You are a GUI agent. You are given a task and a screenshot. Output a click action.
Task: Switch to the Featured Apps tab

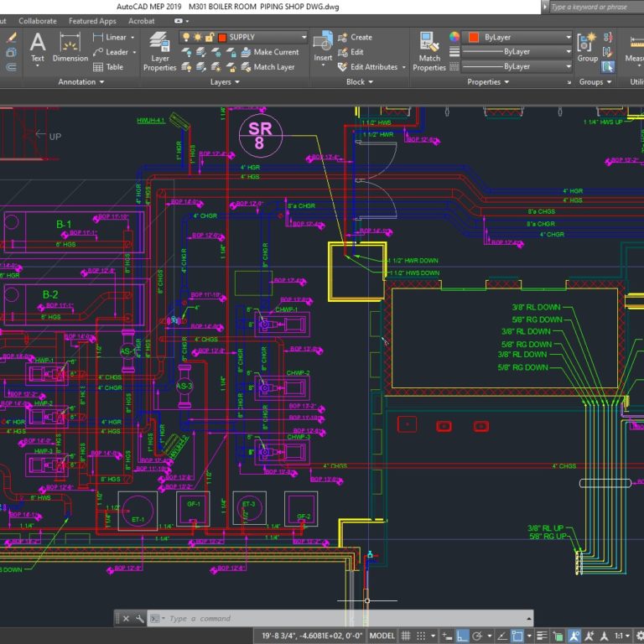(92, 21)
